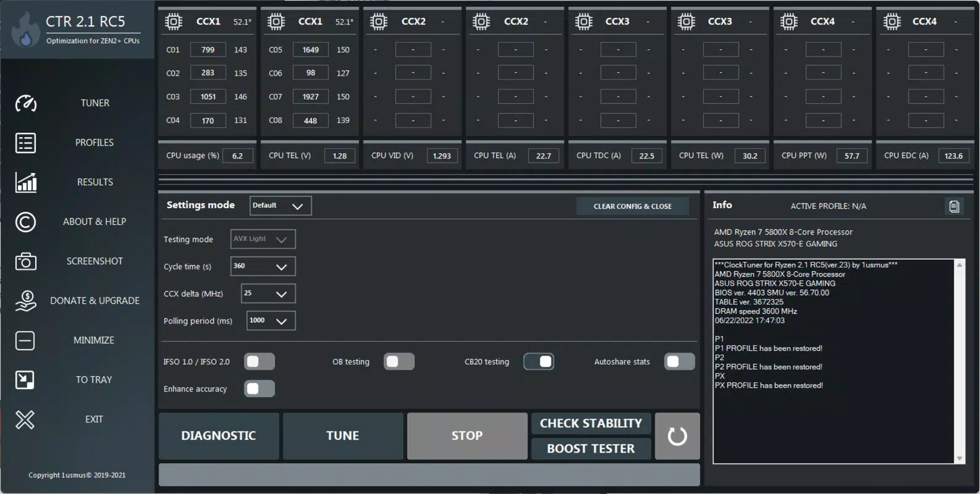Click the first CCX3 chip icon

(x=584, y=22)
